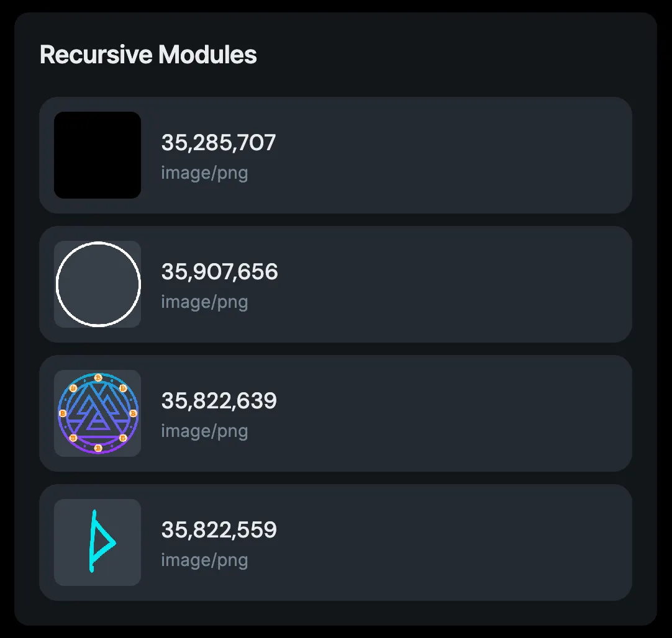672x638 pixels.
Task: Click the Recursive Modules heading
Action: 148,55
